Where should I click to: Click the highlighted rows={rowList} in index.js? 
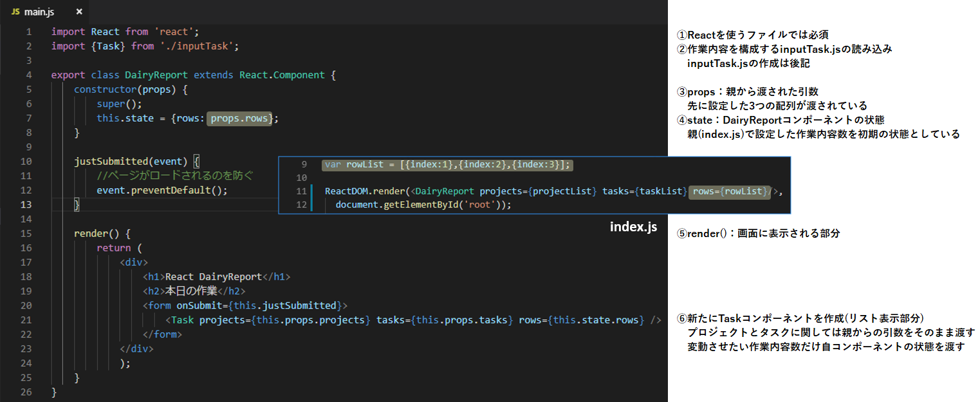point(730,191)
